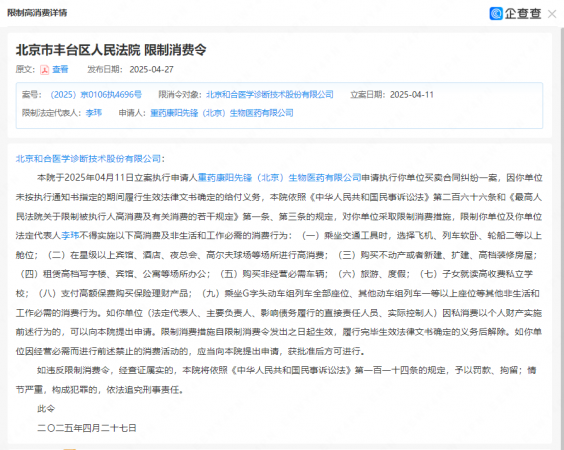The width and height of the screenshot is (564, 450).
Task: Click the 限制高消费详情 header title
Action: click(x=37, y=13)
